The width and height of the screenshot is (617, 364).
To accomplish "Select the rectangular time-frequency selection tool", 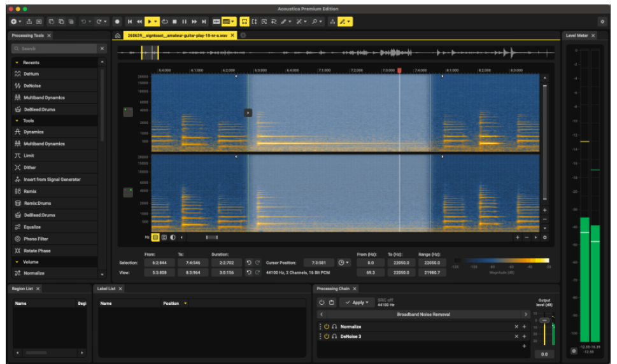I will coord(264,22).
